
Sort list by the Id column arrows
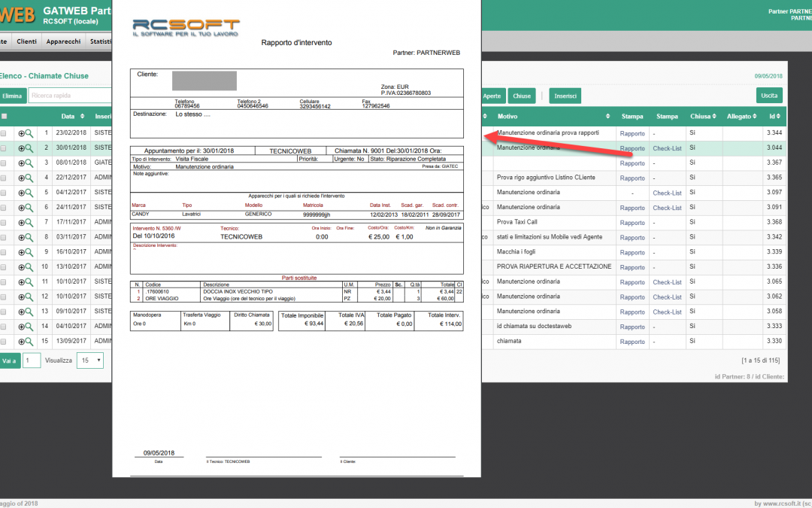point(778,117)
